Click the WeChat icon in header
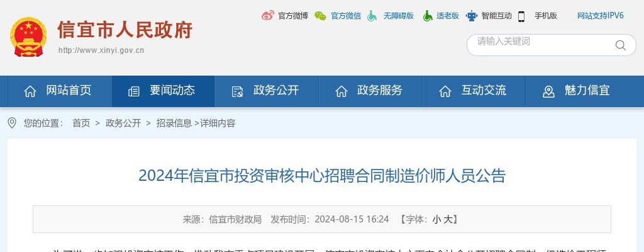Screen dimensions: 644x252 click(x=320, y=16)
